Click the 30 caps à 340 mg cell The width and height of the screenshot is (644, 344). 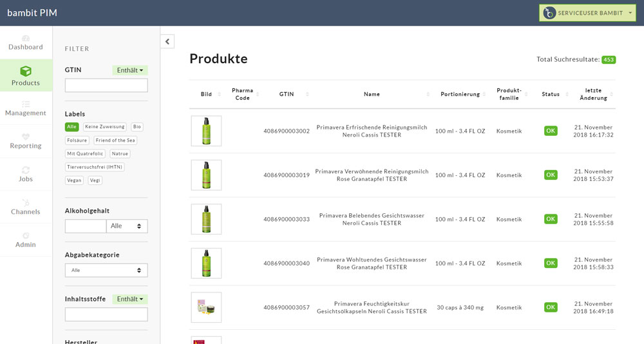click(460, 307)
